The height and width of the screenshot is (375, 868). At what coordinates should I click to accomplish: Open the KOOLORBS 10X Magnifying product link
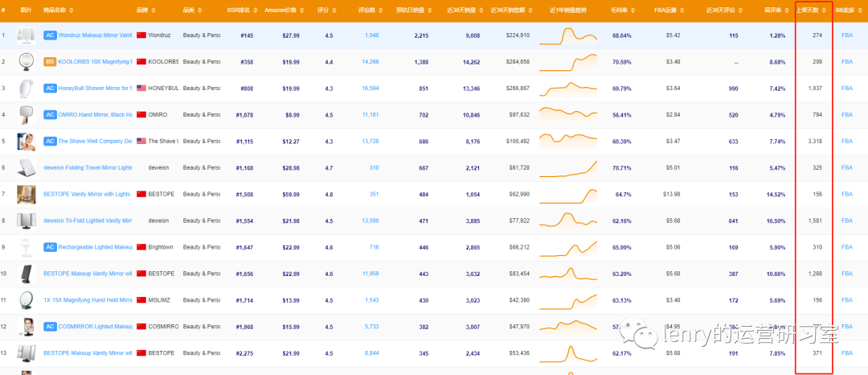tap(95, 62)
